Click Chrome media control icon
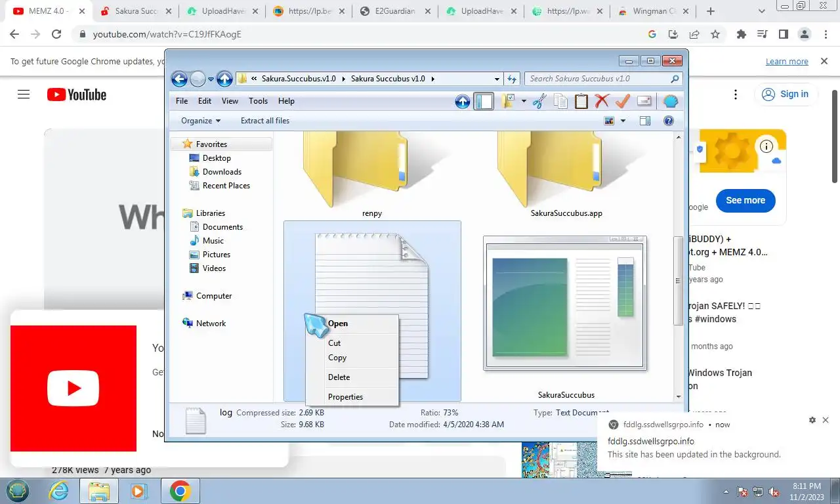Viewport: 840px width, 504px height. coord(762,34)
